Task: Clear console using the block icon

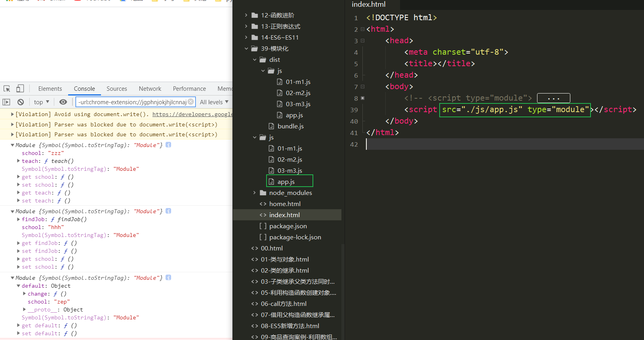Action: click(x=21, y=102)
